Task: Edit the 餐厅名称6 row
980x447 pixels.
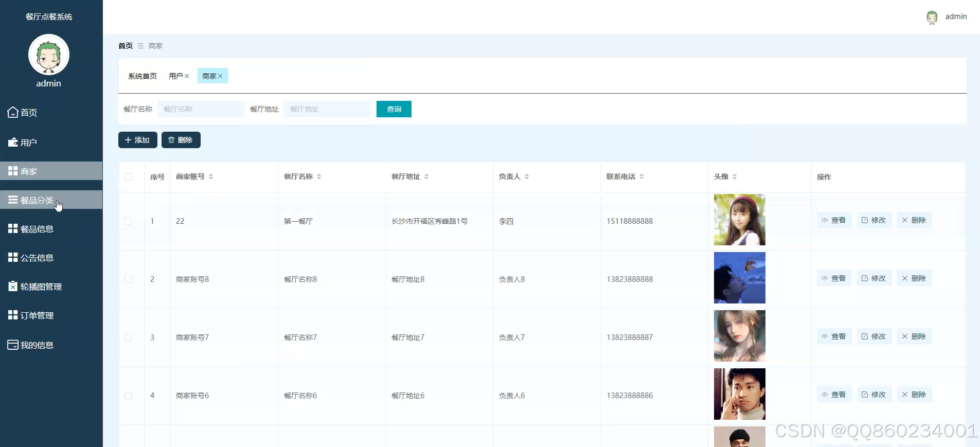Action: [874, 395]
